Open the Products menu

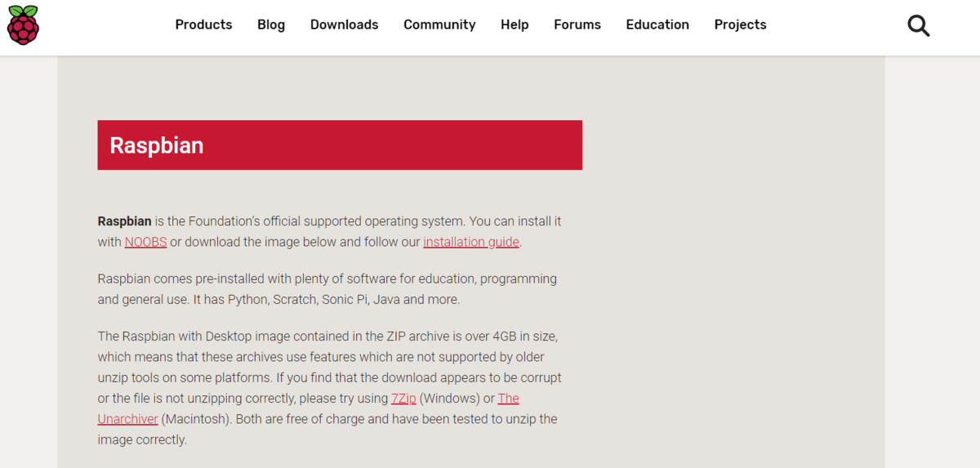pos(203,25)
